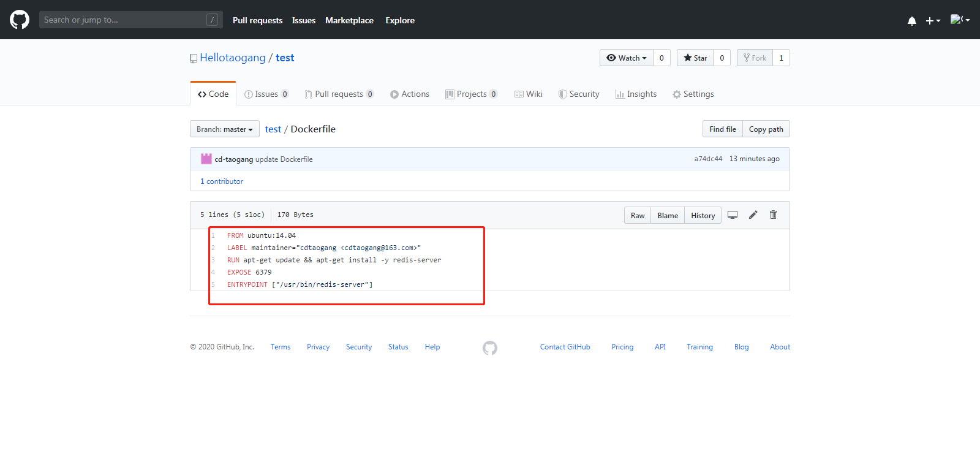Screen dimensions: 980x464
Task: Go to Issues in top navigation
Action: tap(304, 20)
